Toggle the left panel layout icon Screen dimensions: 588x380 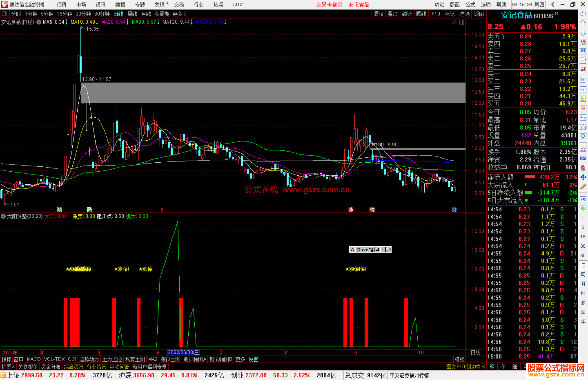click(x=5, y=14)
